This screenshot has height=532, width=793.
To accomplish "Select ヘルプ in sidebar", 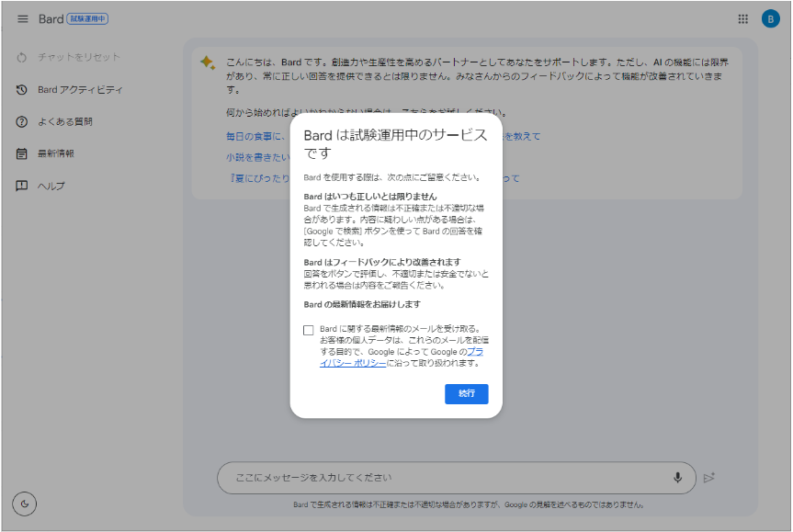I will coord(51,186).
